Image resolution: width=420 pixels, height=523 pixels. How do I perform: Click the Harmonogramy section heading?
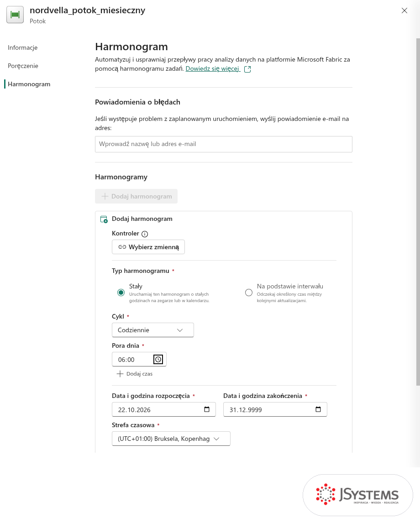[121, 177]
